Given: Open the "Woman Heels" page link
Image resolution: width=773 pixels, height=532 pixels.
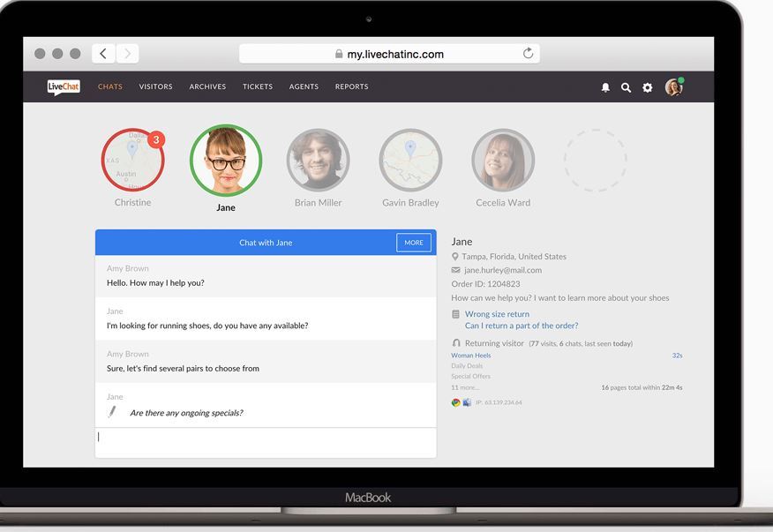Looking at the screenshot, I should (471, 356).
